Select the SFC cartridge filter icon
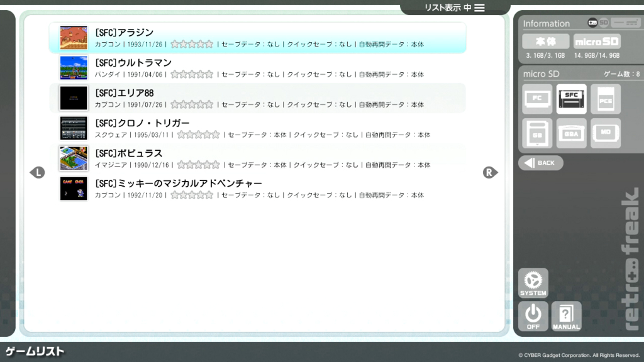The image size is (644, 362). click(x=571, y=99)
